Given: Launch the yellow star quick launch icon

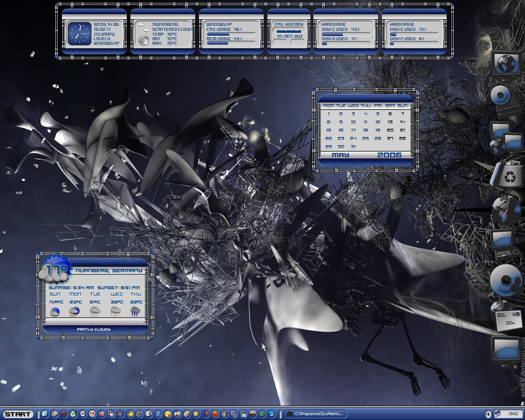Looking at the screenshot, I should coord(196,414).
